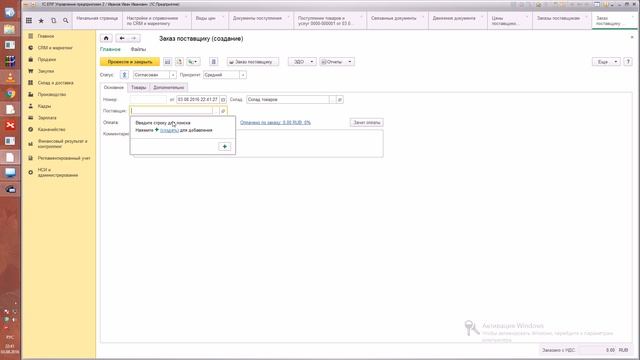The height and width of the screenshot is (360, 640).
Task: Open Склад и доставка section
Action: click(x=56, y=83)
